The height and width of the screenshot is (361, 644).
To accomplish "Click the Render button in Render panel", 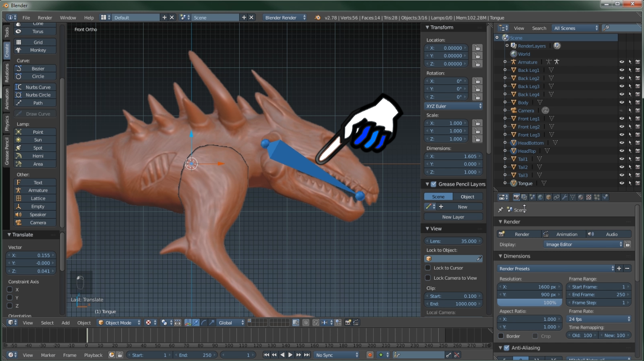I will click(519, 234).
